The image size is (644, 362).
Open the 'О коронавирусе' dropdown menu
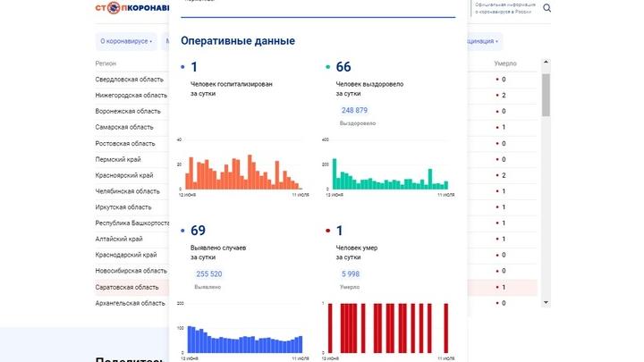point(126,41)
